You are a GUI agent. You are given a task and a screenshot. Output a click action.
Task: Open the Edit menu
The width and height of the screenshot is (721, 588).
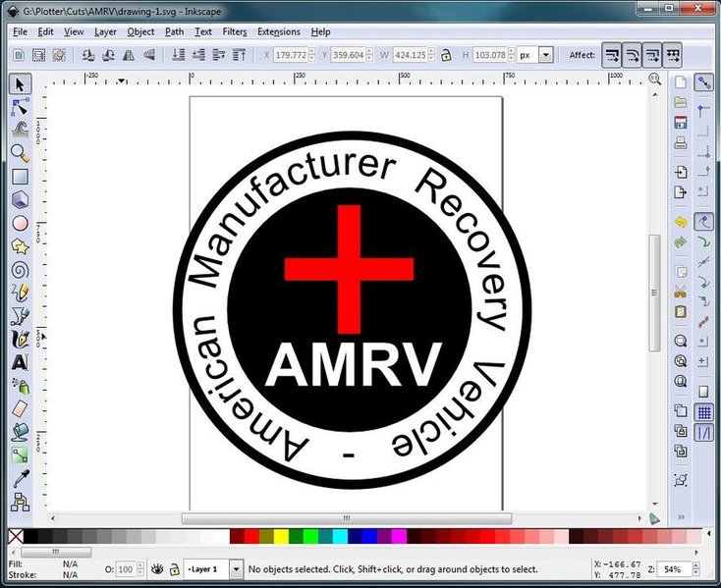click(45, 31)
